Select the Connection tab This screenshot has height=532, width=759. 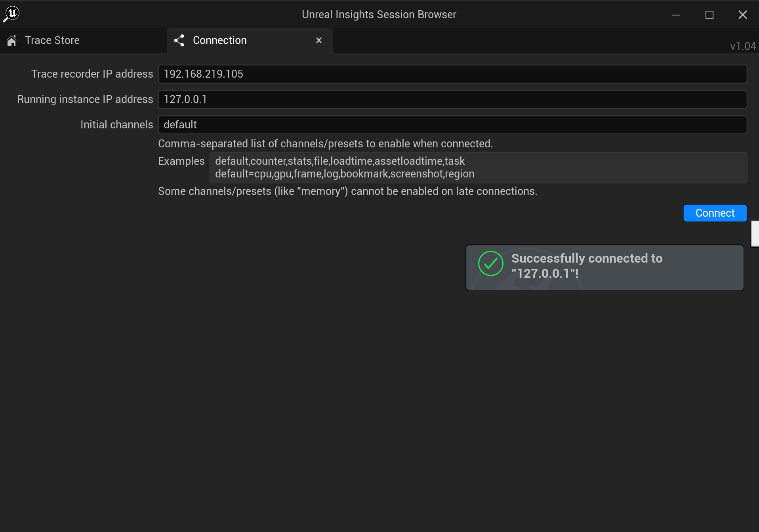(250, 40)
